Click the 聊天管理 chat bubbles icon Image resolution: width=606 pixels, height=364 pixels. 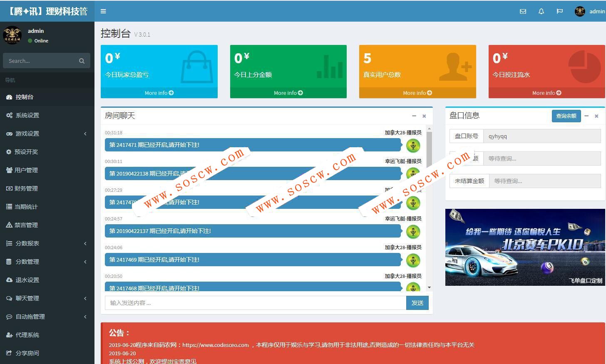[9, 298]
